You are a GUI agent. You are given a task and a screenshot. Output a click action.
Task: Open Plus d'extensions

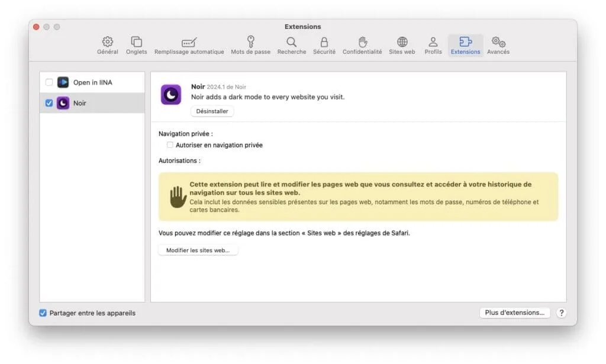click(514, 313)
